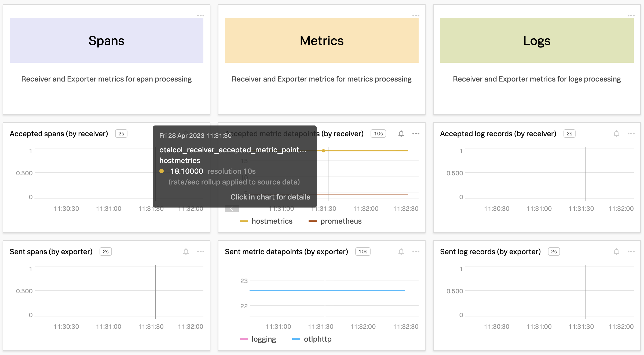Open alert bell on Accepted log records chart

click(x=616, y=134)
